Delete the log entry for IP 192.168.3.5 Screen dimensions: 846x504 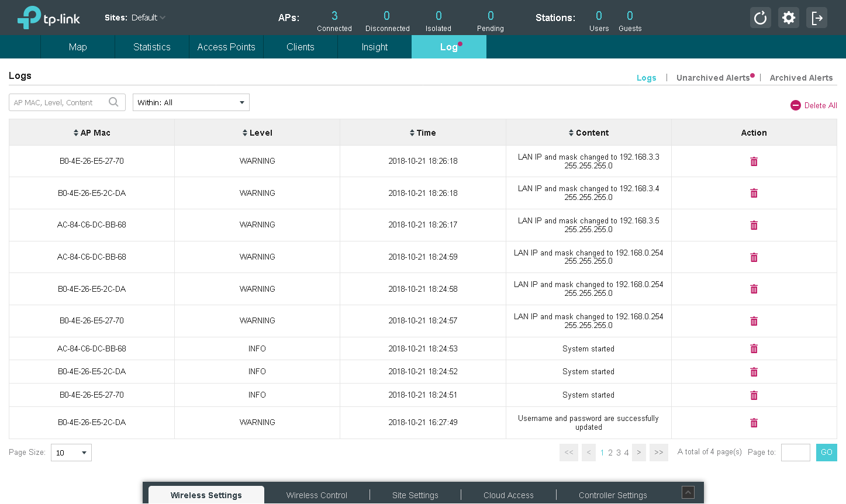tap(754, 225)
